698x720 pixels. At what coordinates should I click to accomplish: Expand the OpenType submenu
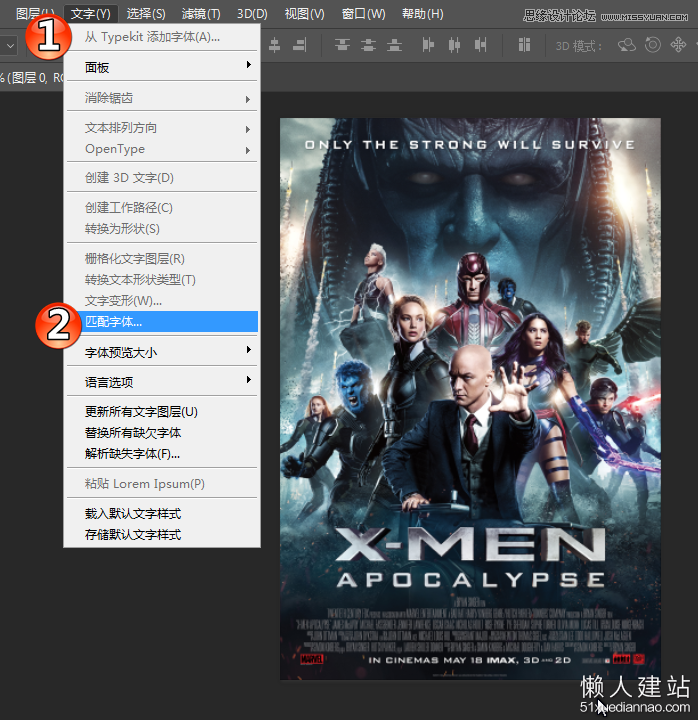162,149
